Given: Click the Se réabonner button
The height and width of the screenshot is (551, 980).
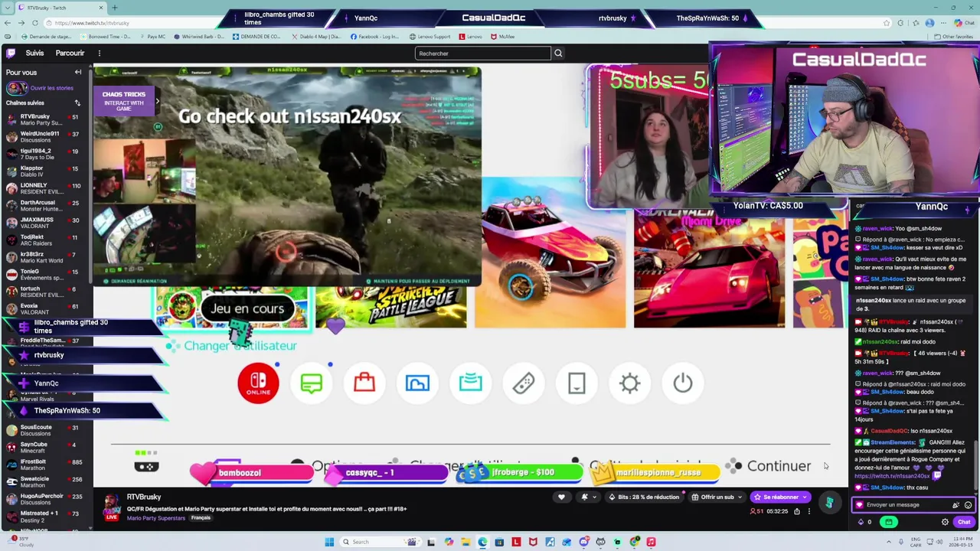Looking at the screenshot, I should coord(780,497).
